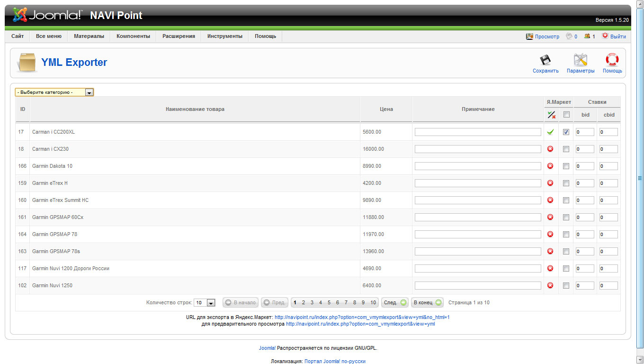Open the Yandex.Market export URL with no_html=1
This screenshot has width=644, height=364.
362,317
